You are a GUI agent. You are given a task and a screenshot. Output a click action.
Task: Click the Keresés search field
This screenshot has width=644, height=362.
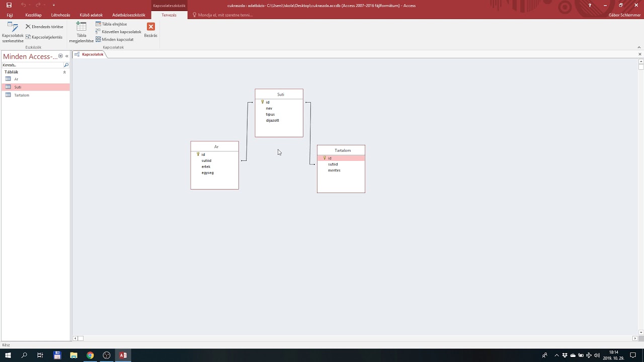(x=32, y=65)
